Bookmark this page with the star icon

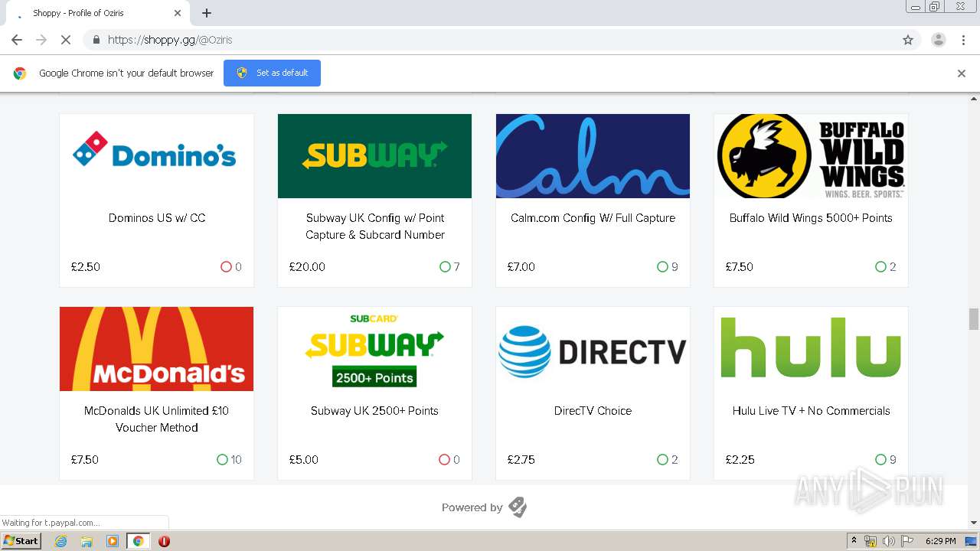[x=908, y=40]
